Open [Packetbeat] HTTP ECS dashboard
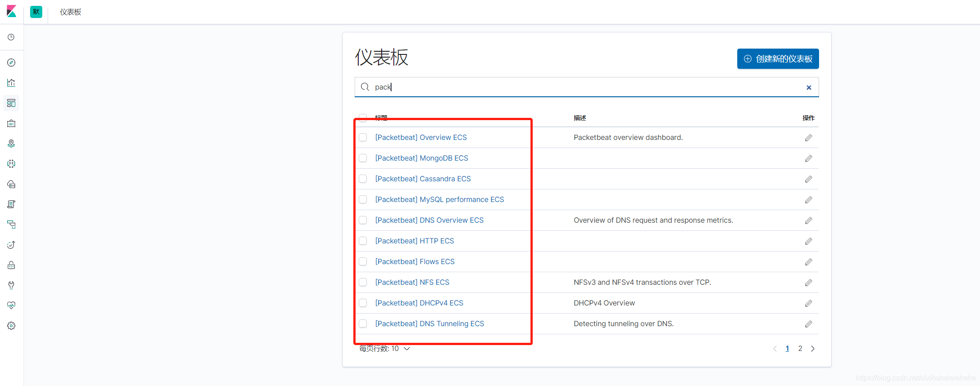This screenshot has height=386, width=980. click(414, 241)
